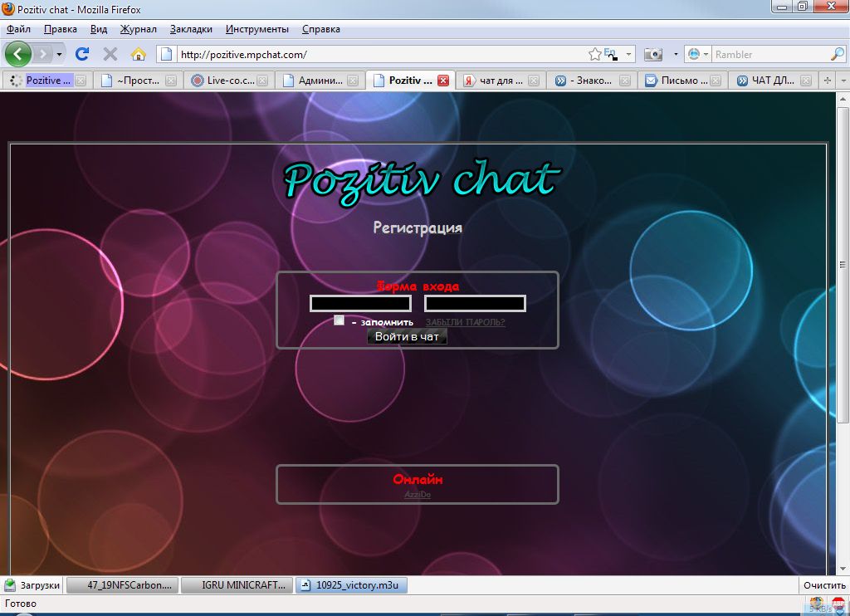850x616 pixels.
Task: Bookmark this page with the star icon
Action: point(594,54)
